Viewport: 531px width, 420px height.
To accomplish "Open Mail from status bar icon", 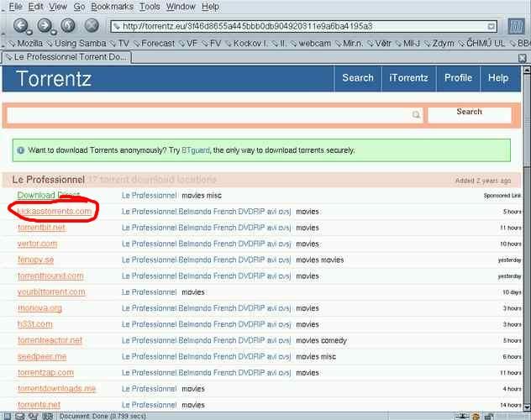I will (20, 417).
